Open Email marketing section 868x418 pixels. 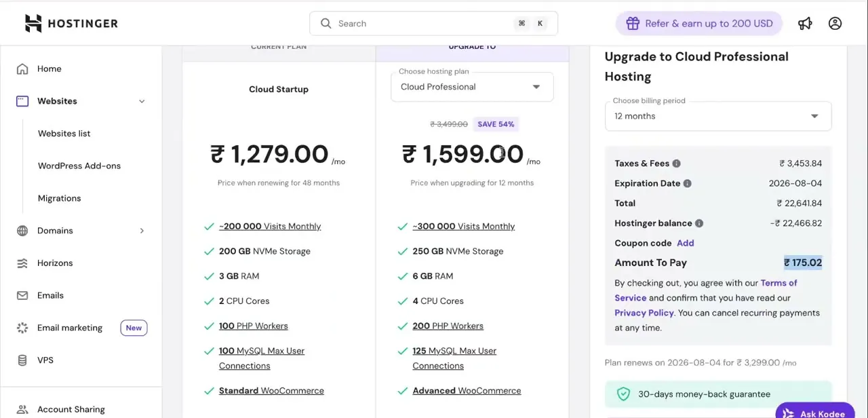[x=70, y=328]
